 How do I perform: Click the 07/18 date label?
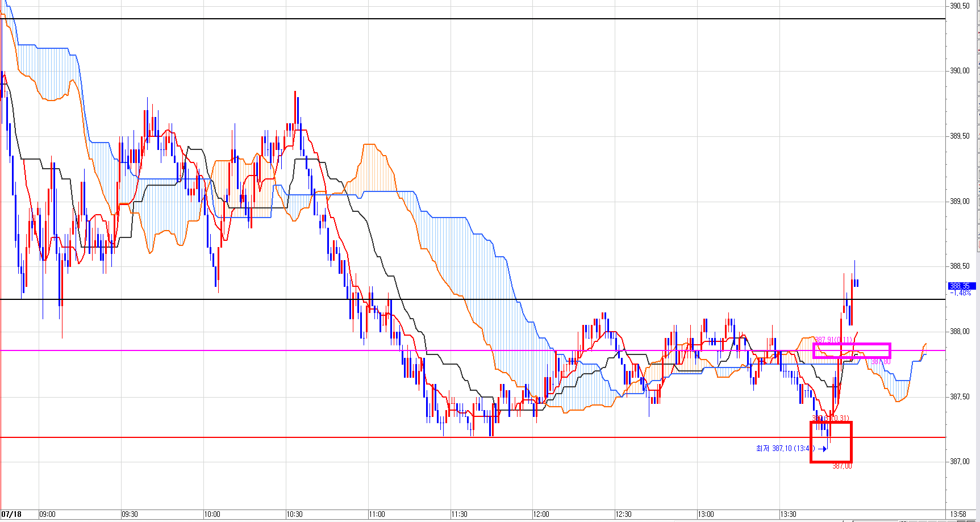[x=11, y=515]
